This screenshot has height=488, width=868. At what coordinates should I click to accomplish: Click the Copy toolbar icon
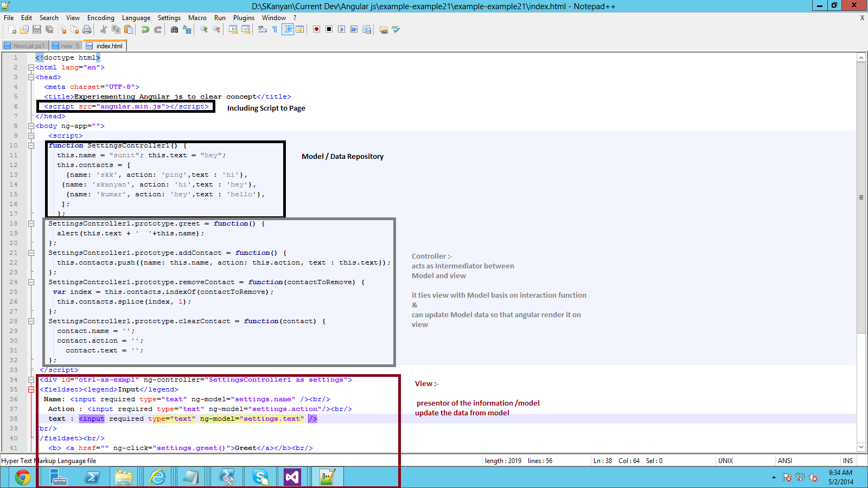pos(116,30)
